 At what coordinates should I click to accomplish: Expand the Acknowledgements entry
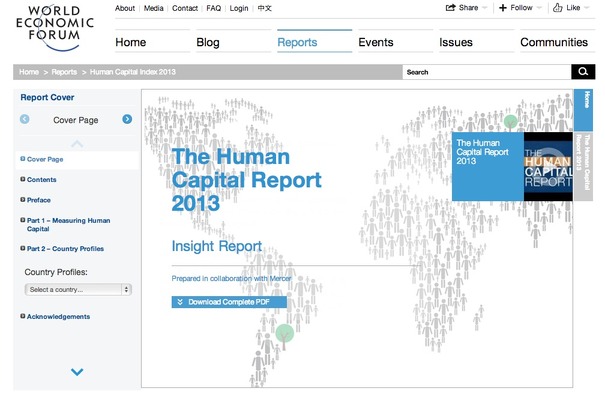23,316
